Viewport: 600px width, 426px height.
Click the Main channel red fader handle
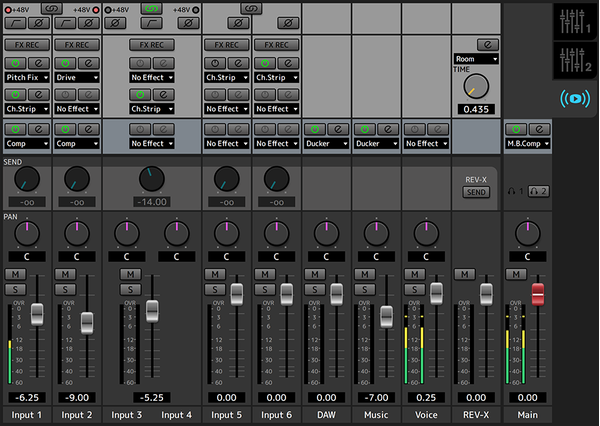tap(537, 294)
